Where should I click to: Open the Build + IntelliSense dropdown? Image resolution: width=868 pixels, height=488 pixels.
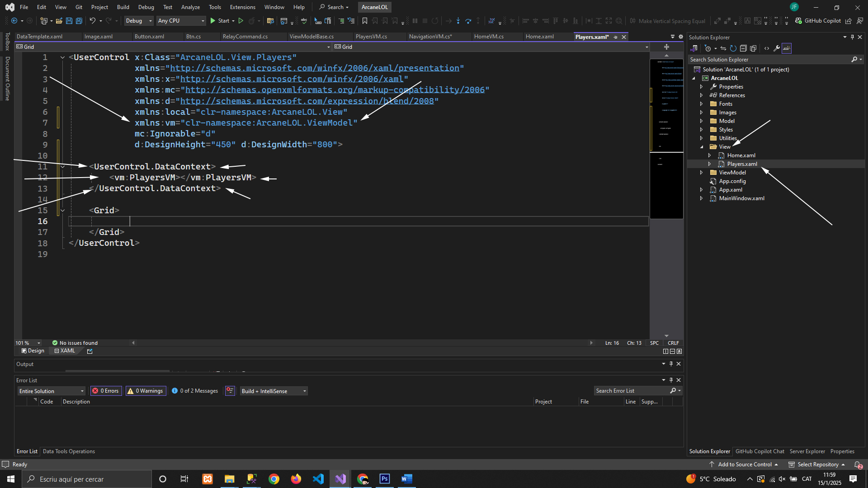coord(274,391)
